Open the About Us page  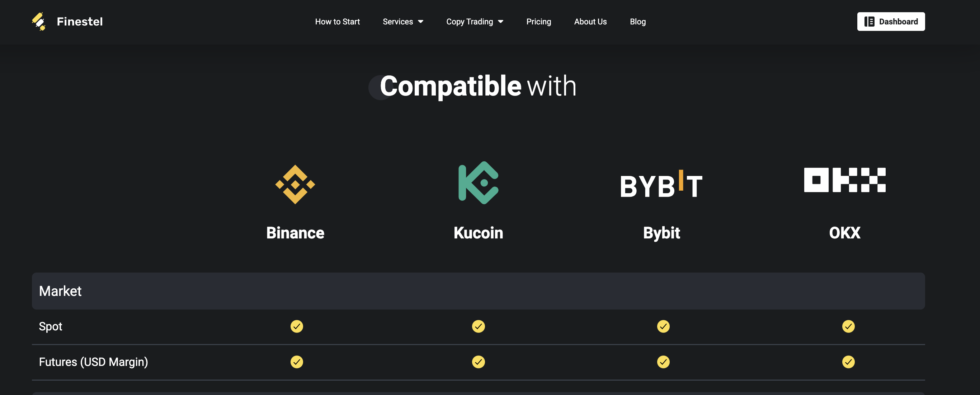[x=590, y=22]
